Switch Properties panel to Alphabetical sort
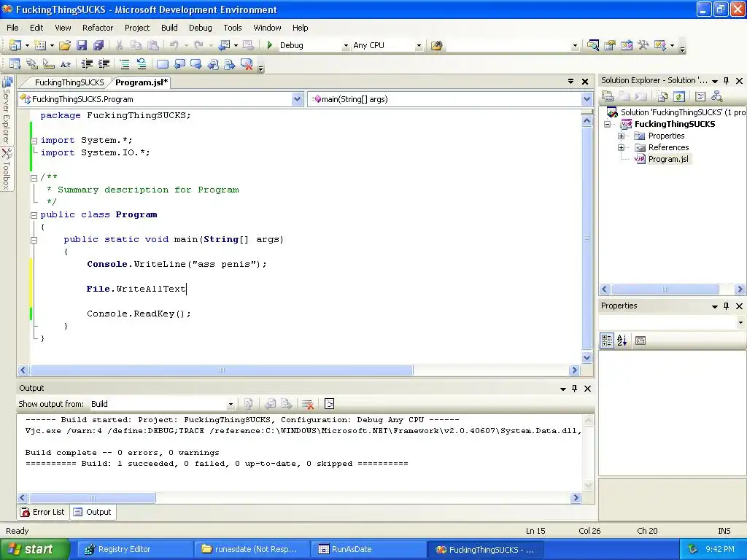This screenshot has height=560, width=747. tap(622, 341)
